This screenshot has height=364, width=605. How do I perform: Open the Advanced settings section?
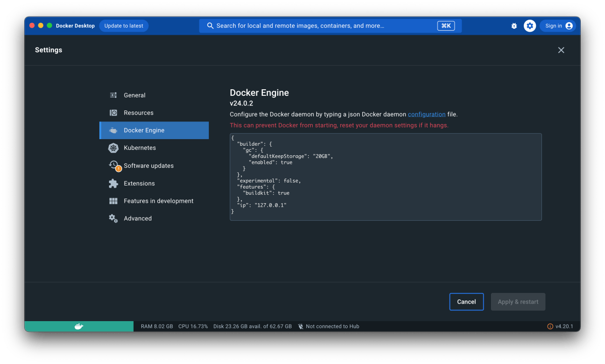click(154, 218)
